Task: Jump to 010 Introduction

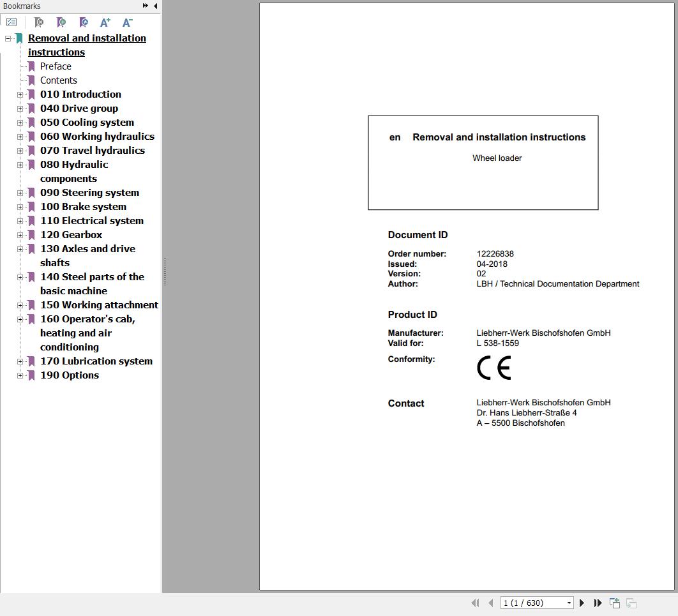Action: 80,94
